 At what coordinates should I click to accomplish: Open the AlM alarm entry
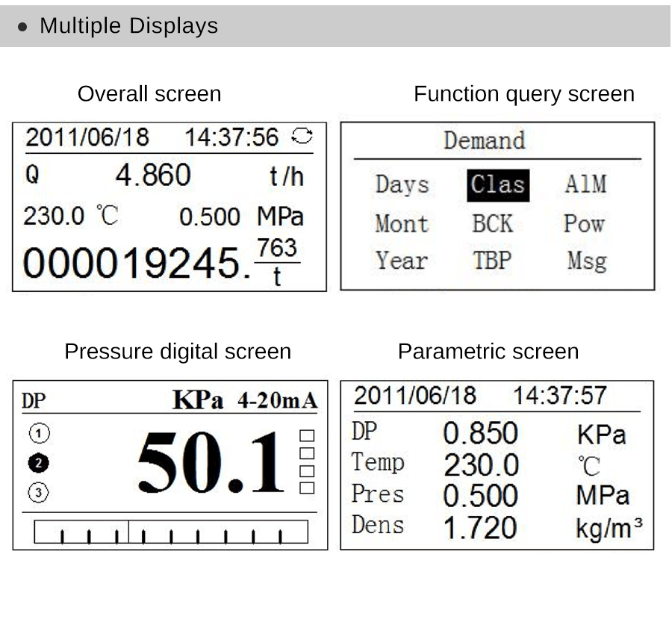(x=585, y=185)
